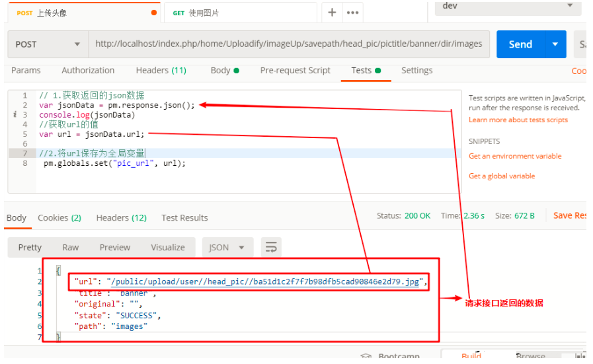Open 'Learn more about tests scripts' link
The image size is (593, 364).
pyautogui.click(x=518, y=120)
